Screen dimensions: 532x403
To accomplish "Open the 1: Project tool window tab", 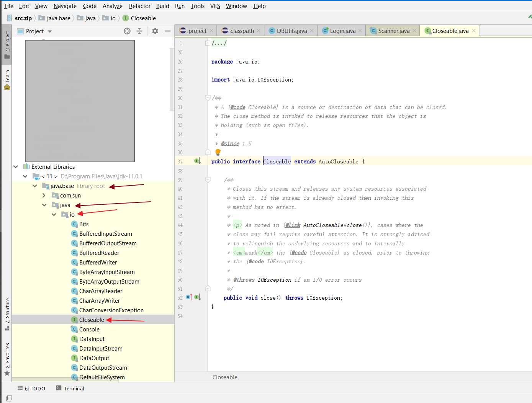I will coord(7,44).
